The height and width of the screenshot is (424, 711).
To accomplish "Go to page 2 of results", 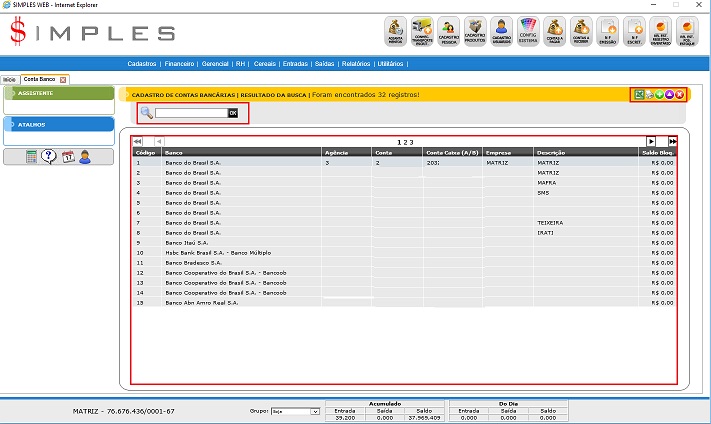I will (x=405, y=142).
